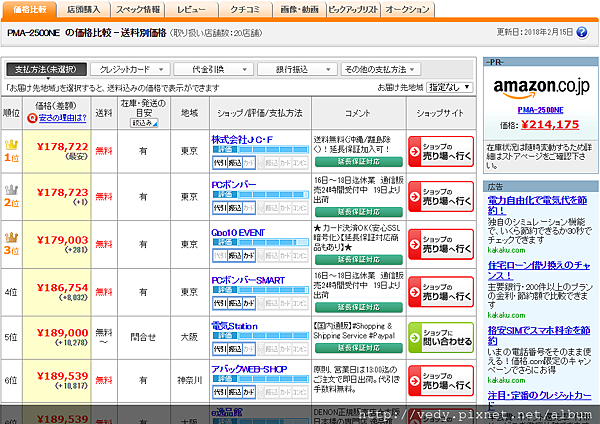The height and width of the screenshot is (424, 600).
Task: Click 延長保証対応 badge in PCボンバーSMART row
Action: tap(359, 307)
